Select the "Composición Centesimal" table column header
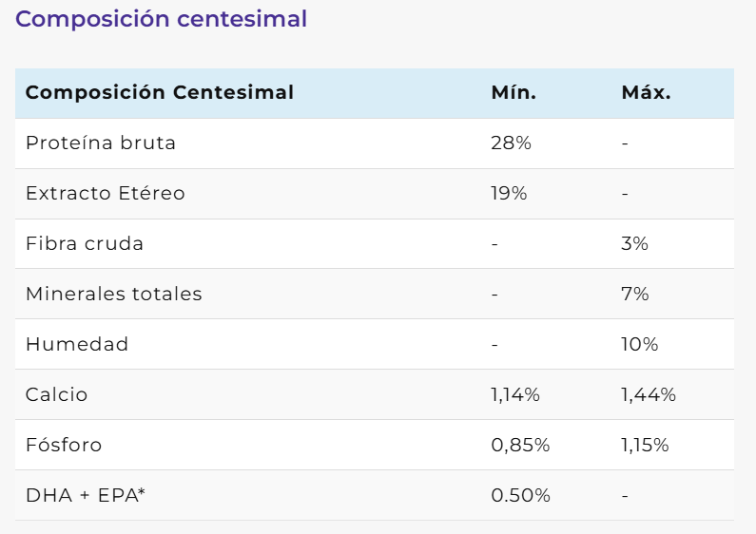Image resolution: width=756 pixels, height=534 pixels. (159, 93)
